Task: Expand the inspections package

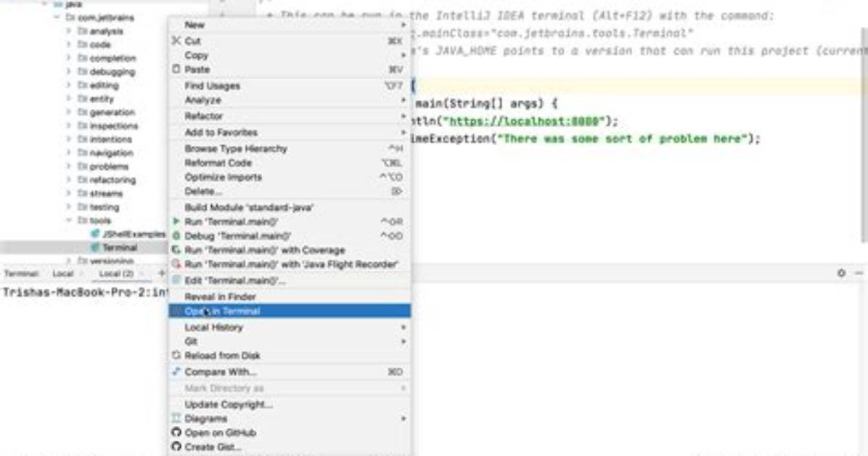Action: pos(69,126)
